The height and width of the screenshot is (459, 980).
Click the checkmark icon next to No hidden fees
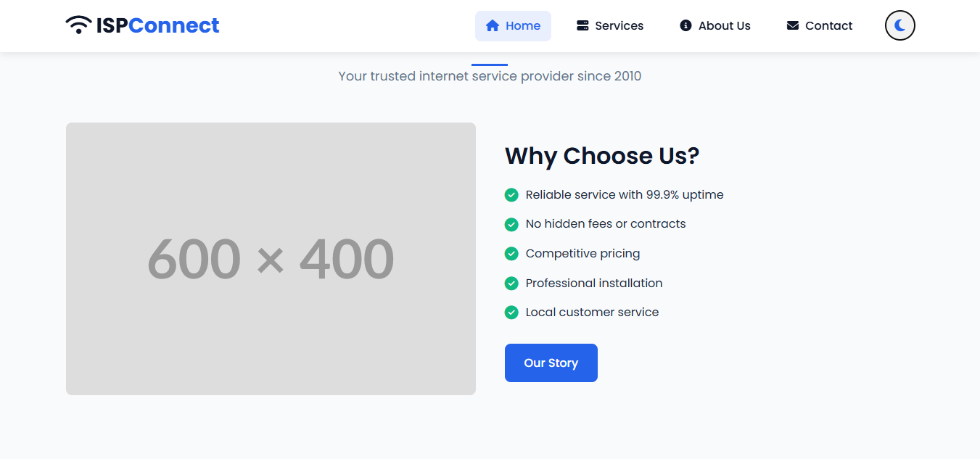pos(511,224)
